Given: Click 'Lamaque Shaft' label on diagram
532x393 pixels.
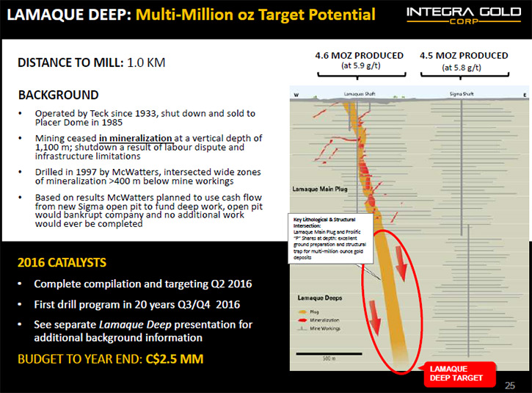Looking at the screenshot, I should 360,94.
